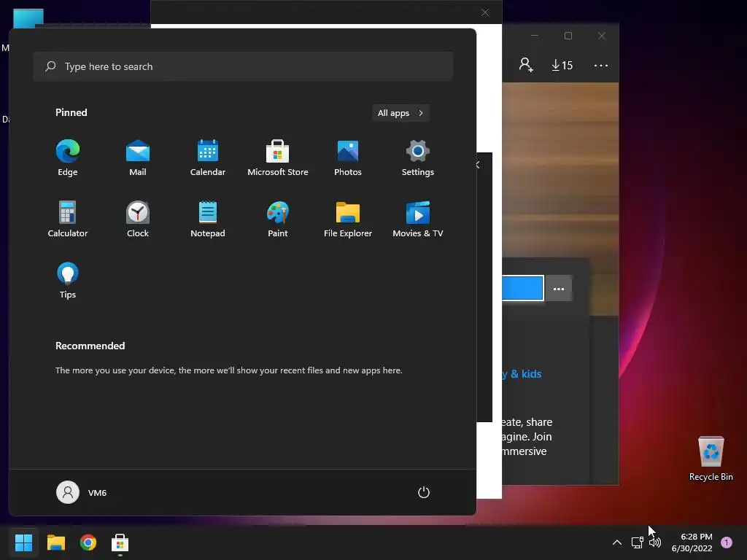
Task: Launch Google Chrome from the taskbar
Action: (x=88, y=542)
